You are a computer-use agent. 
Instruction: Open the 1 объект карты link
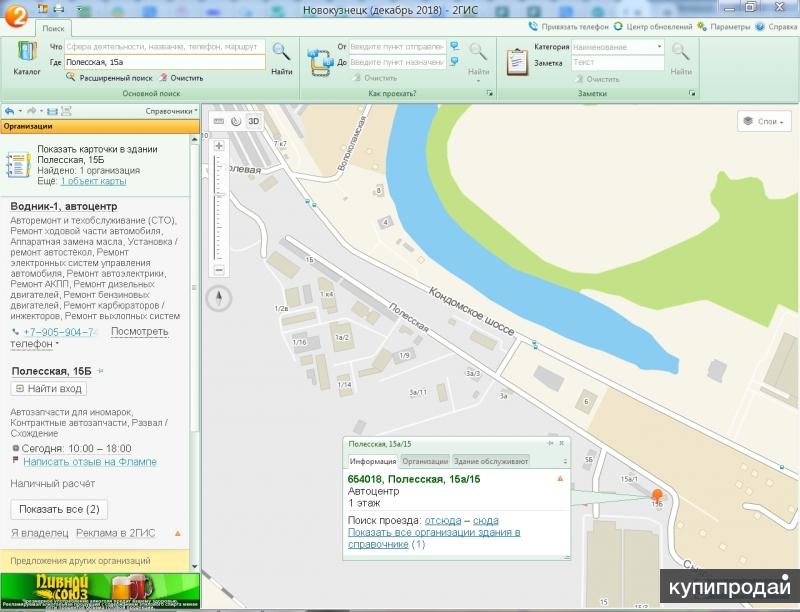click(x=93, y=181)
